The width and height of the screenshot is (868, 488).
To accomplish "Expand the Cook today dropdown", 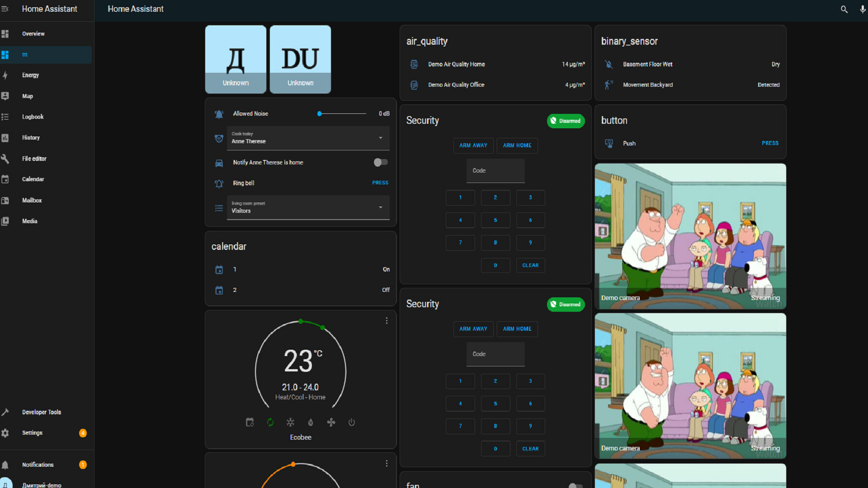I will click(308, 138).
